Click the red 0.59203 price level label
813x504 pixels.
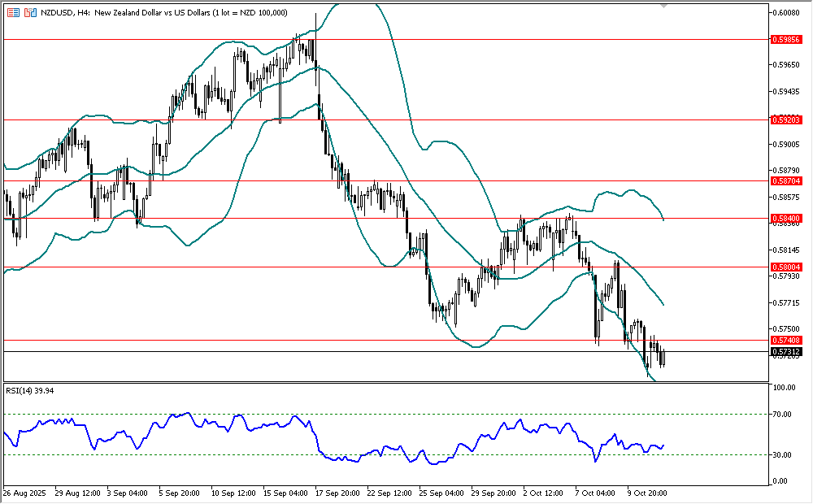click(786, 119)
